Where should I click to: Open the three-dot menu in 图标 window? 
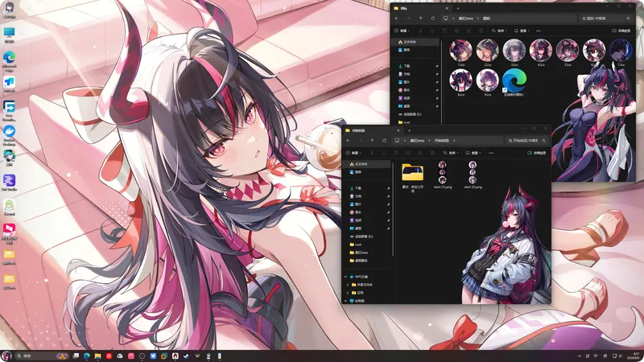(539, 31)
